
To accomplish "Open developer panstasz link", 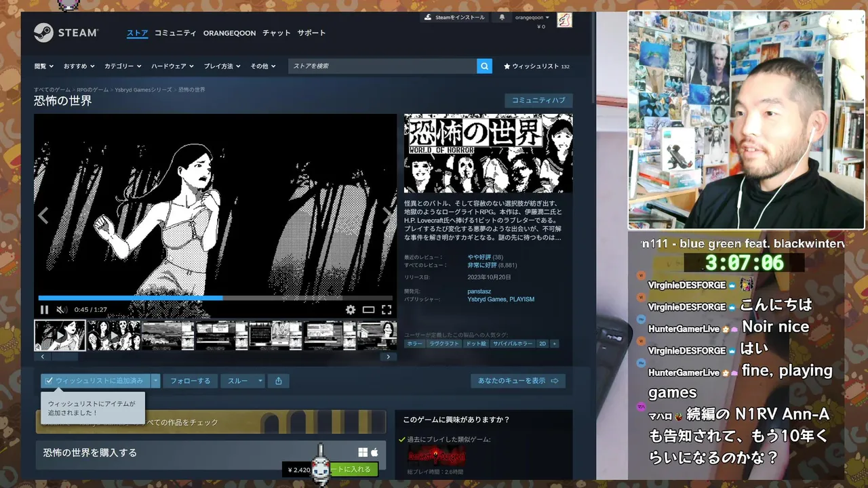I will (479, 291).
